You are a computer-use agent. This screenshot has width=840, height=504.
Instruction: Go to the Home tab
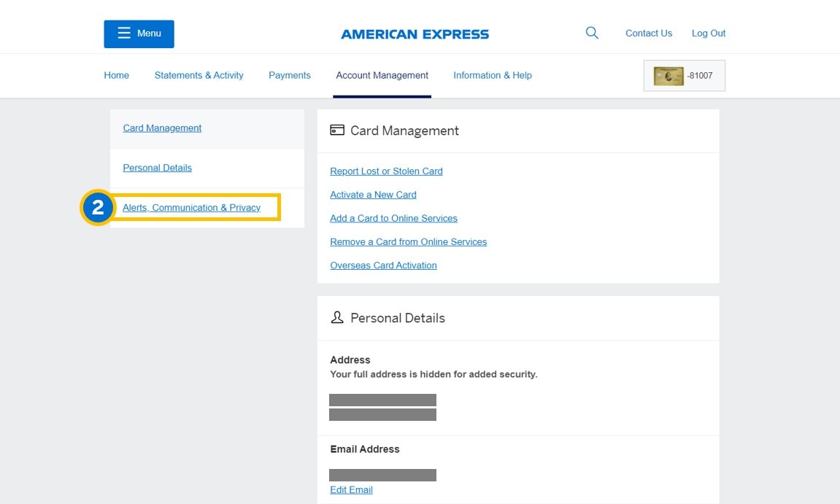[116, 75]
